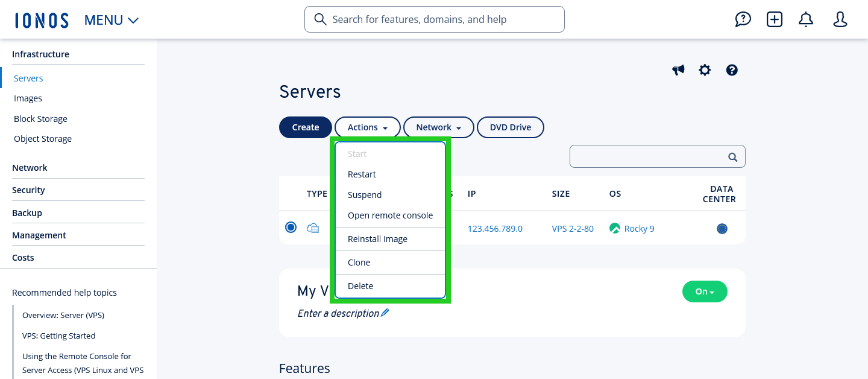
Task: Click the SIZE column header
Action: (561, 194)
